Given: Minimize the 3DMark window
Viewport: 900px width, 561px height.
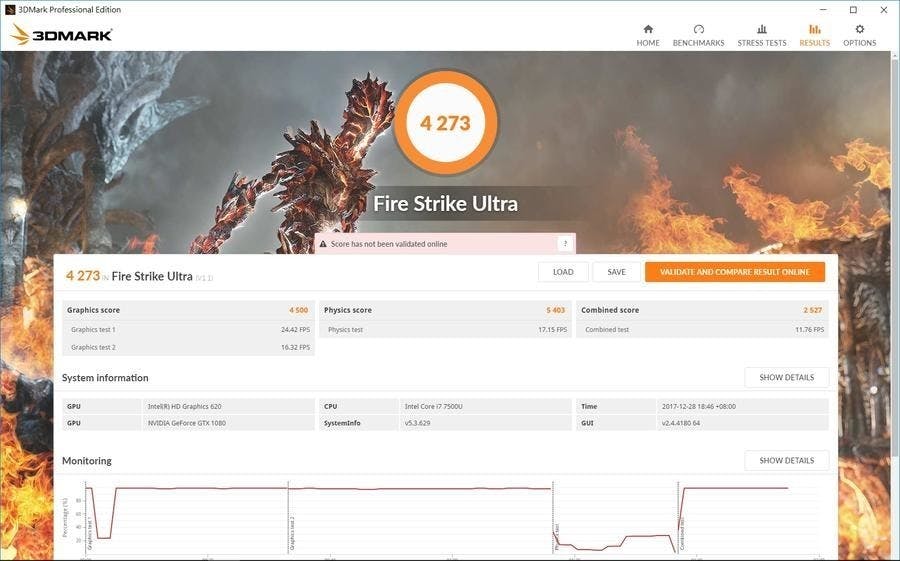Looking at the screenshot, I should pyautogui.click(x=824, y=10).
